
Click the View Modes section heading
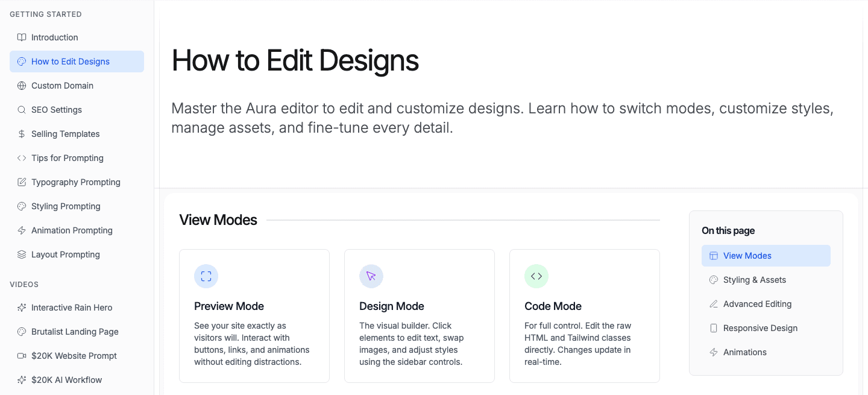tap(218, 220)
